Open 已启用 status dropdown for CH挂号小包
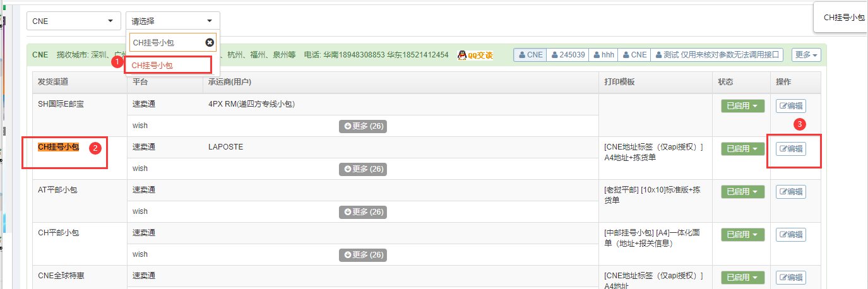868x289 pixels. [742, 149]
